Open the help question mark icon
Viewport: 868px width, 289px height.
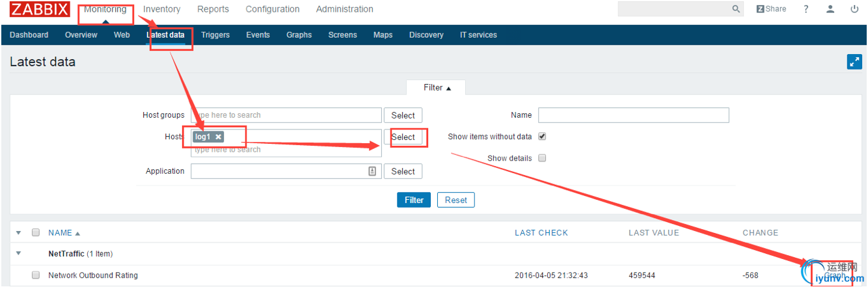[806, 9]
